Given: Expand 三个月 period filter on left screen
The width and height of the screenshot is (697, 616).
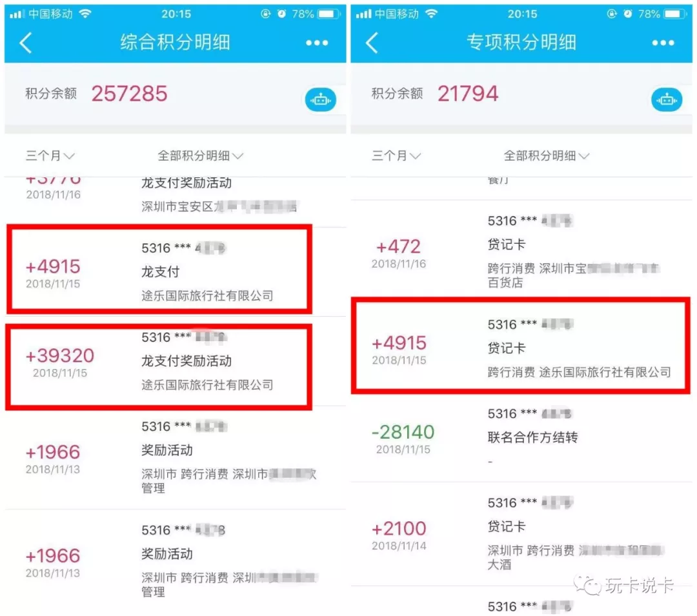Looking at the screenshot, I should [x=50, y=156].
